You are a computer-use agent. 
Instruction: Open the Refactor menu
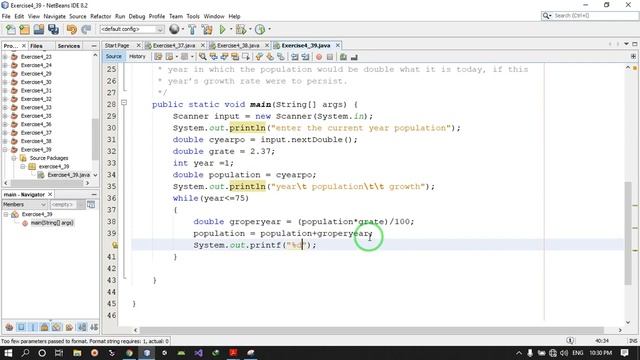click(100, 16)
